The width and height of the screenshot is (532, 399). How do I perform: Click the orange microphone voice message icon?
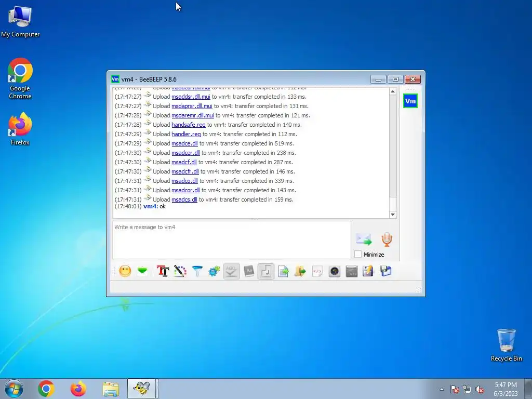click(x=387, y=240)
